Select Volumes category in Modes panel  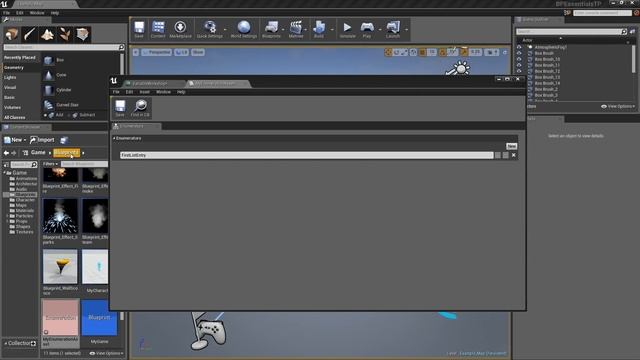(x=12, y=108)
